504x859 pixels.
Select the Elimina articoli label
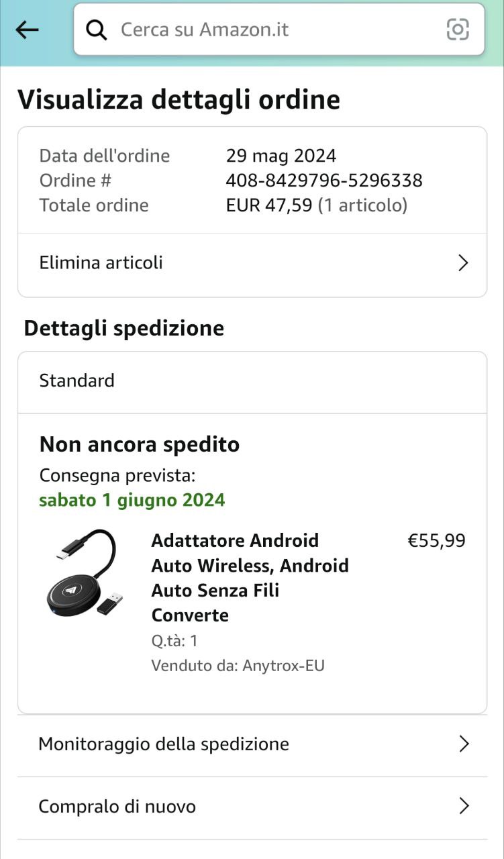tap(101, 262)
